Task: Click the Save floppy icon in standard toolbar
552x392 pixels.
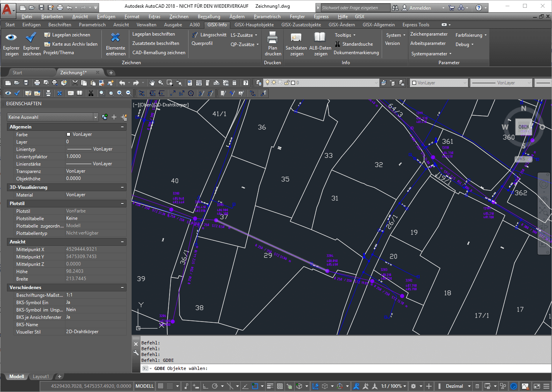Action: pos(26,83)
